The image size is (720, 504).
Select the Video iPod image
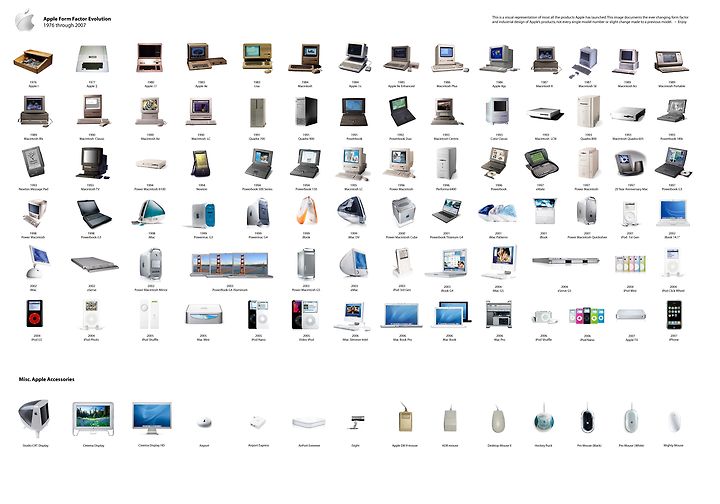(x=304, y=315)
